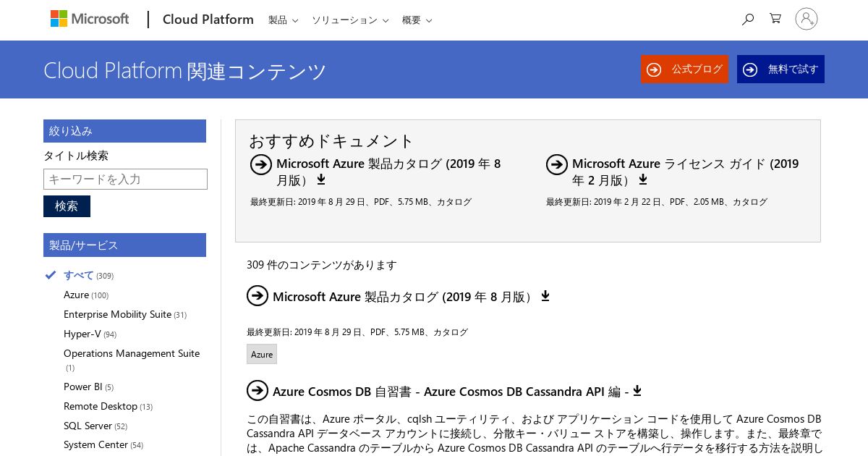Click circle arrow beside Cosmos DB 自習書
This screenshot has width=868, height=456.
[x=258, y=390]
